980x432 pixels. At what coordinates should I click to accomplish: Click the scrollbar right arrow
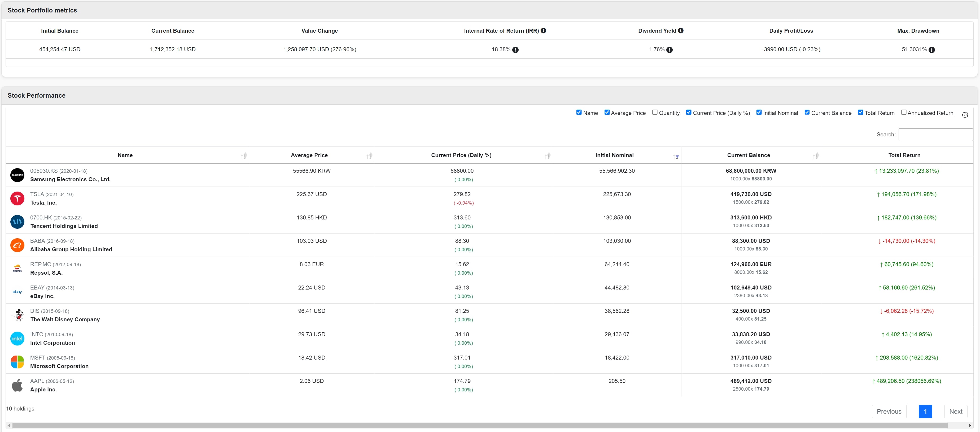tap(970, 426)
